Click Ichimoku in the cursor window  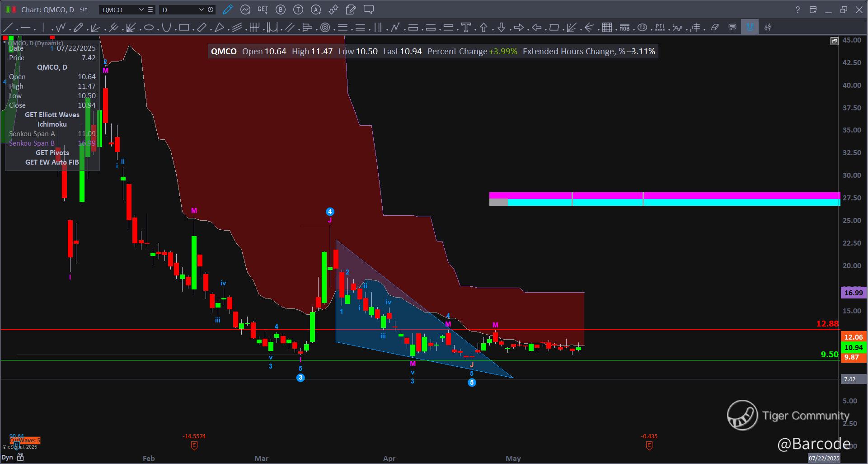pos(52,124)
